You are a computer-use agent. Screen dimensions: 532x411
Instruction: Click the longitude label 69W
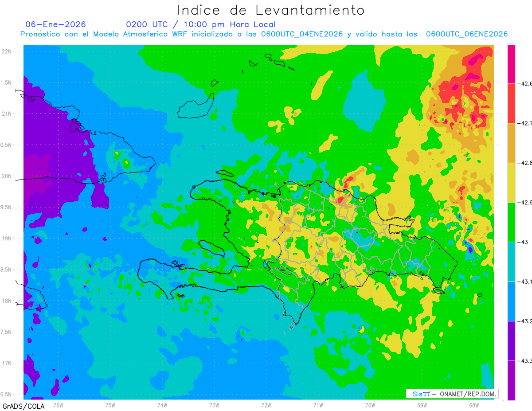[x=422, y=405]
